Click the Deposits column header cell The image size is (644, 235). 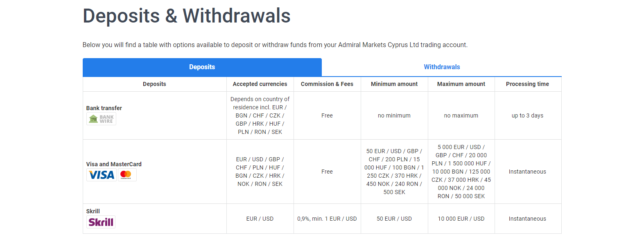click(x=154, y=84)
